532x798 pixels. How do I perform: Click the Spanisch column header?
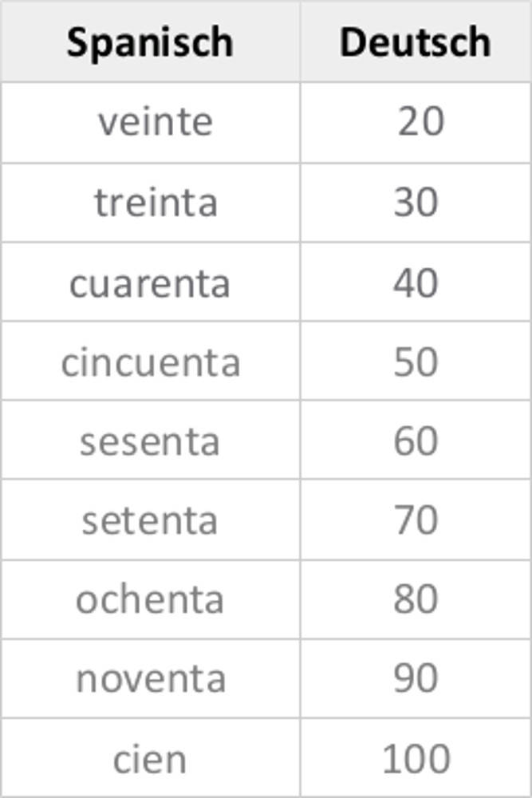pyautogui.click(x=150, y=41)
